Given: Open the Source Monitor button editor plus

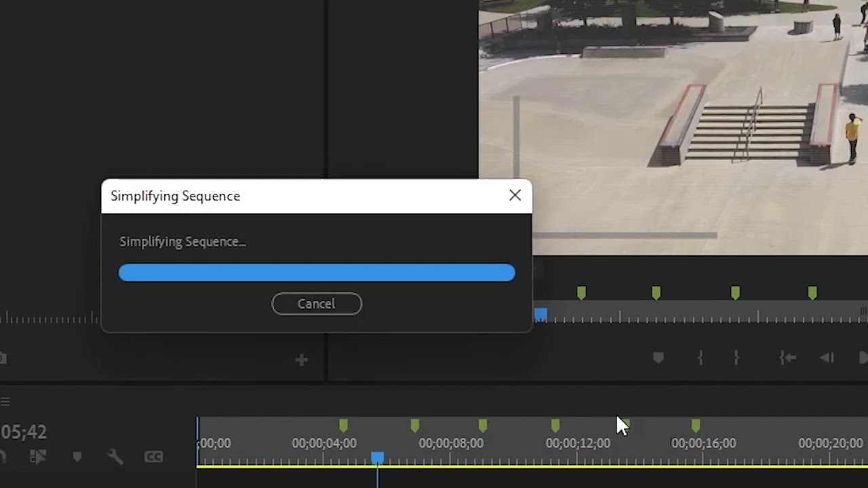Looking at the screenshot, I should [302, 360].
